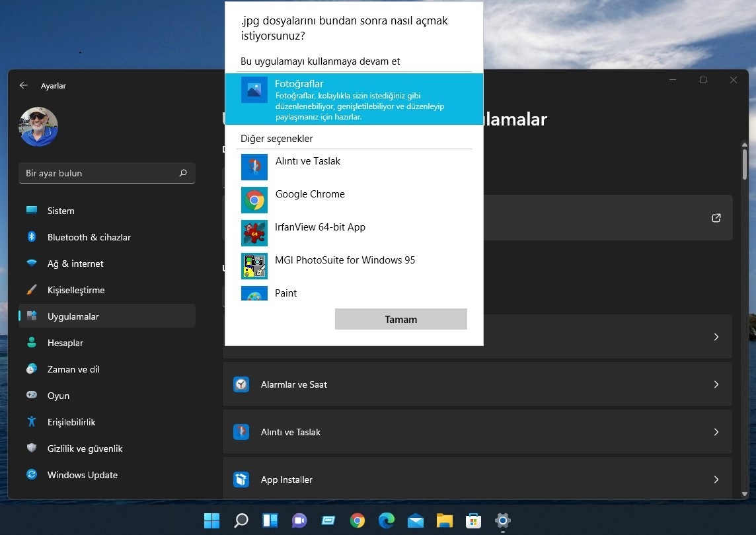Open Kişiselleştirme brush icon

(x=32, y=290)
